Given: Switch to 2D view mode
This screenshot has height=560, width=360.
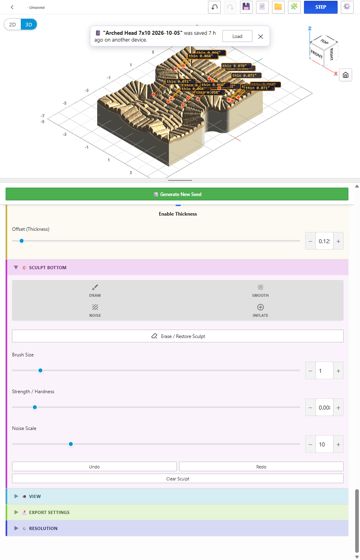Looking at the screenshot, I should (12, 25).
